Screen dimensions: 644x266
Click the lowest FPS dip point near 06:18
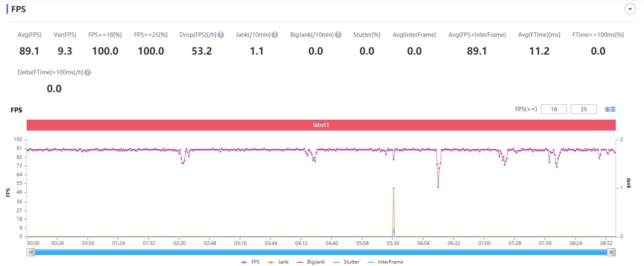point(438,187)
